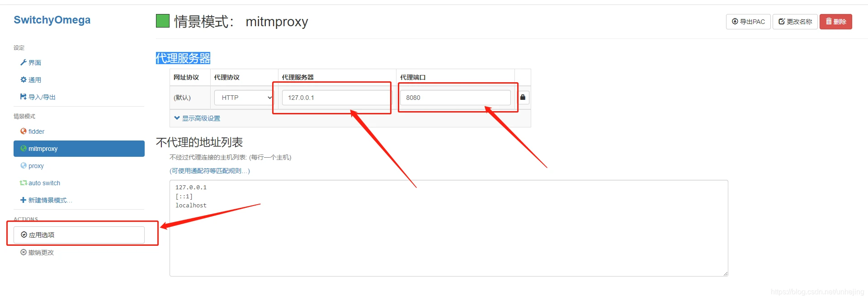Open auto switch profile icon
Image resolution: width=868 pixels, height=300 pixels.
coord(23,183)
